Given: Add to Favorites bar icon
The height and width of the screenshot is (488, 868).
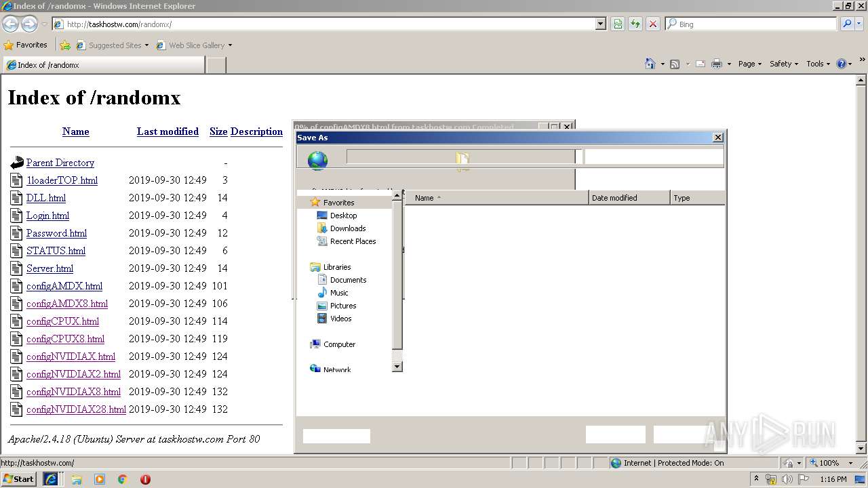Looking at the screenshot, I should click(65, 45).
